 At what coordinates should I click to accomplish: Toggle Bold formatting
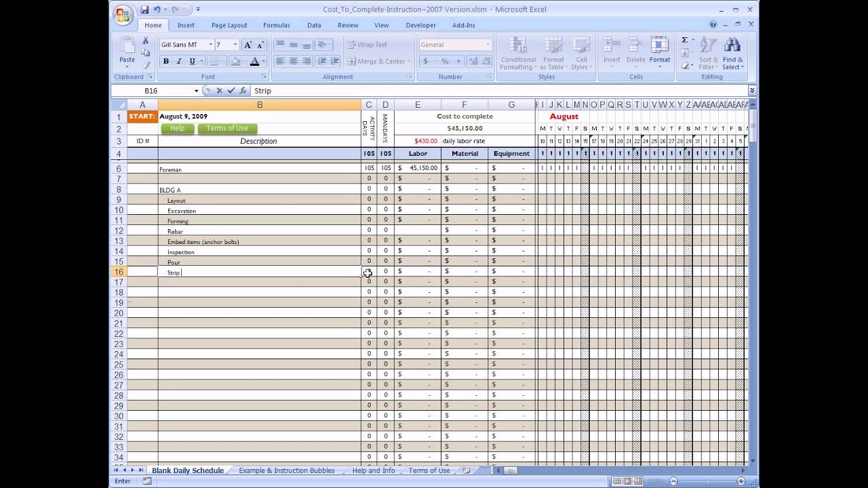[165, 61]
